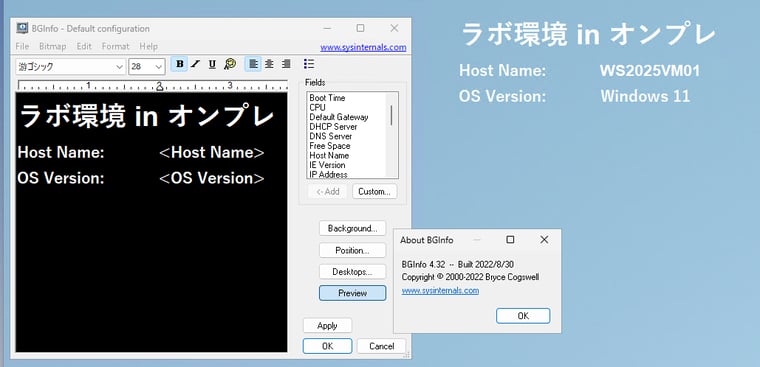Close the About BGInfo dialog
The height and width of the screenshot is (367, 760).
pos(544,239)
